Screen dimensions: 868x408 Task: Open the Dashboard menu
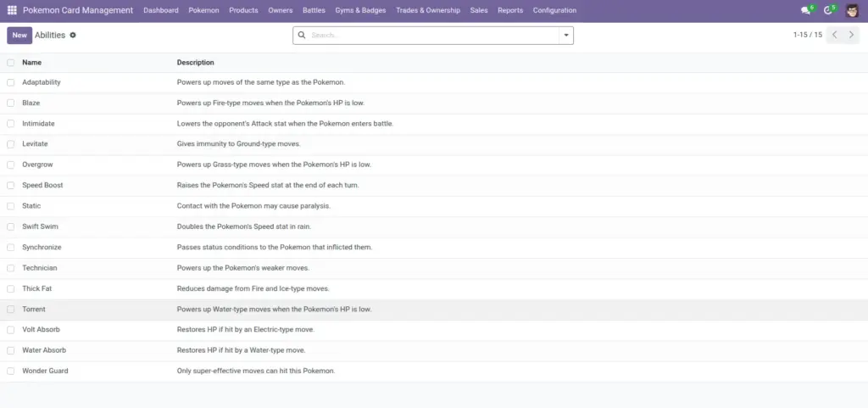161,10
